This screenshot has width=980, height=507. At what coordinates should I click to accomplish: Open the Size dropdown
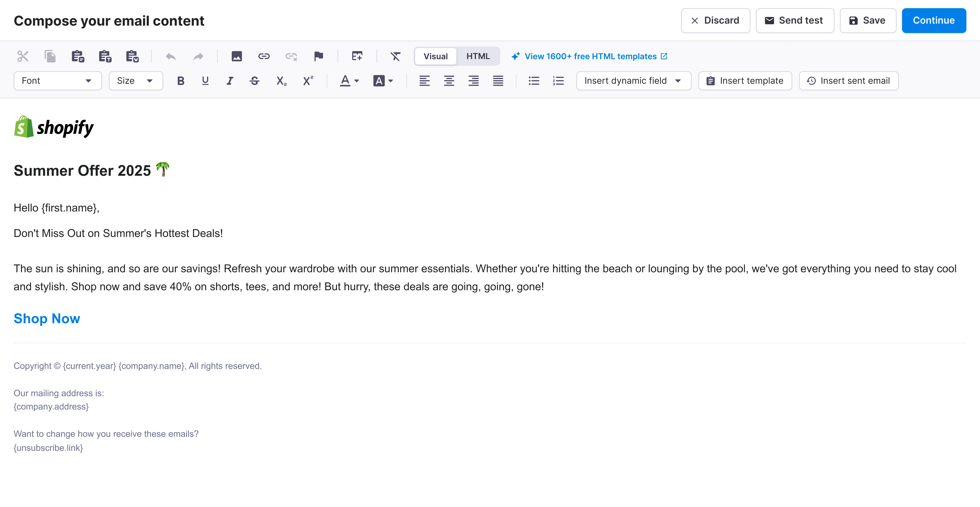click(136, 81)
